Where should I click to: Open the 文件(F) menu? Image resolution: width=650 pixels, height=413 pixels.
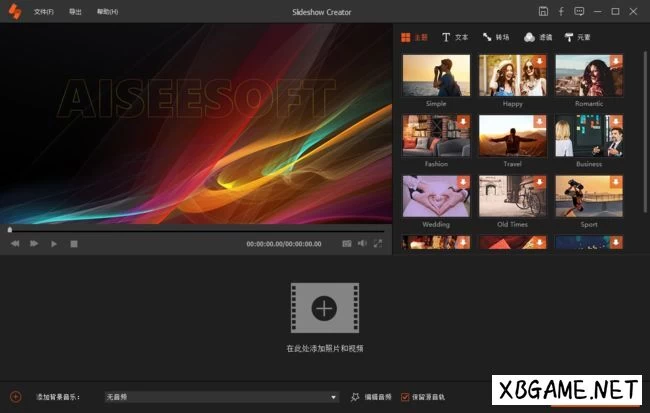point(44,11)
